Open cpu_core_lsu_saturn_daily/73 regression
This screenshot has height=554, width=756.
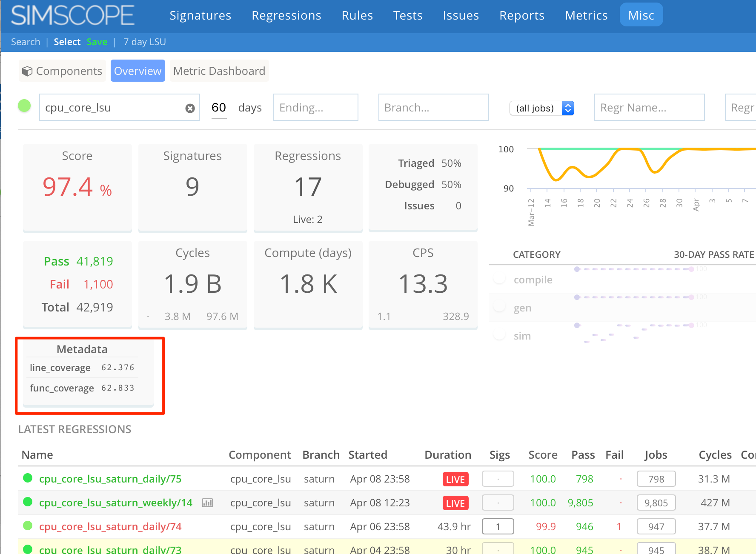110,549
